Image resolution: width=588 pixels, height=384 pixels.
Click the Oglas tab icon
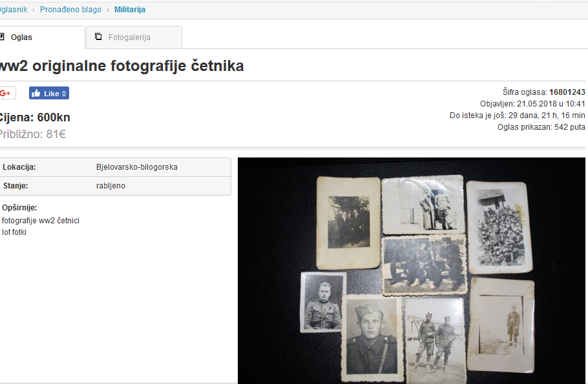[x=2, y=37]
